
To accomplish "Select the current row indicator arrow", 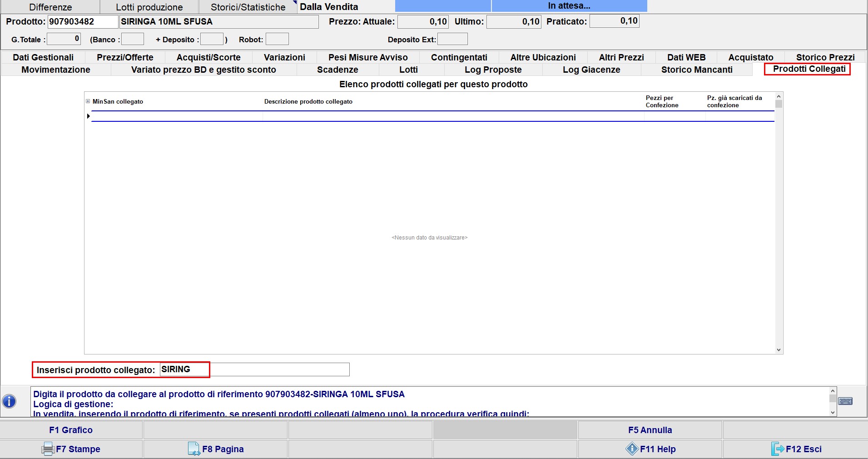I will [88, 116].
